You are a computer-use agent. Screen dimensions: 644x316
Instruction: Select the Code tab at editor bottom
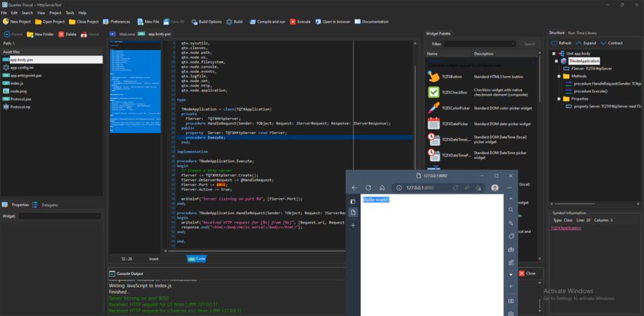196,259
